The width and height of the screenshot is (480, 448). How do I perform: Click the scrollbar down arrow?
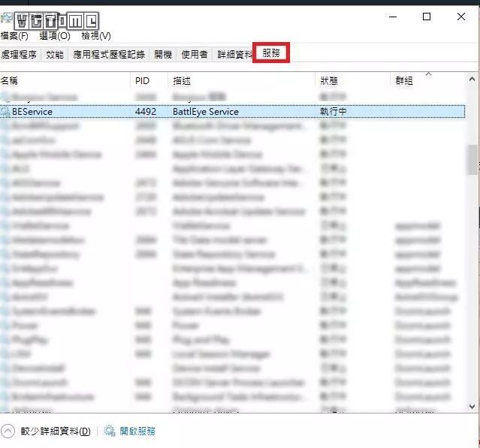pos(472,407)
